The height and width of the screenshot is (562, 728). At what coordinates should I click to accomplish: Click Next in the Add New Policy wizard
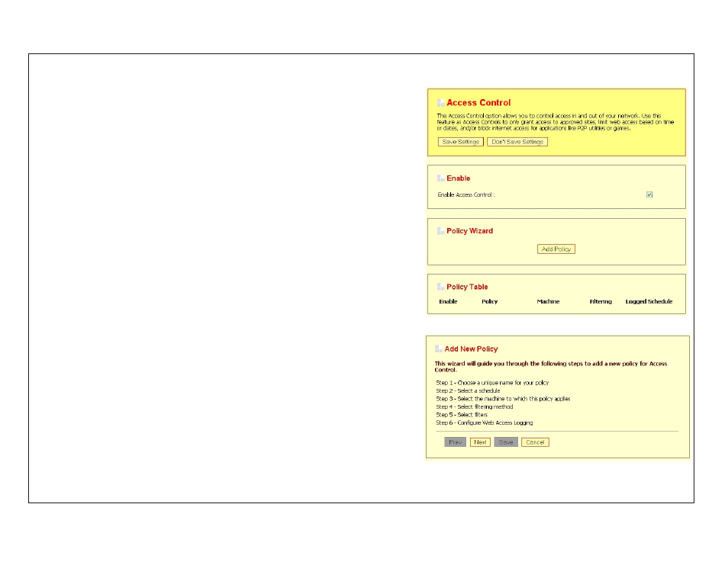480,442
